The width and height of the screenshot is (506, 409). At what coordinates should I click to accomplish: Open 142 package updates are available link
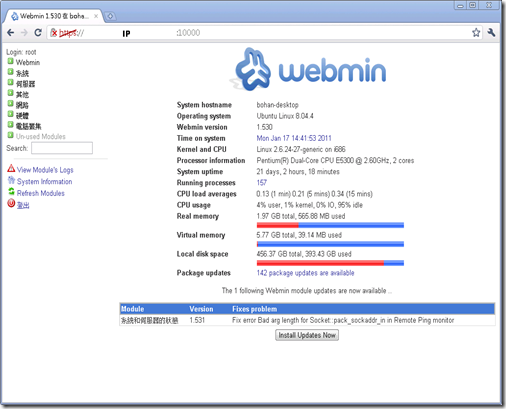305,273
